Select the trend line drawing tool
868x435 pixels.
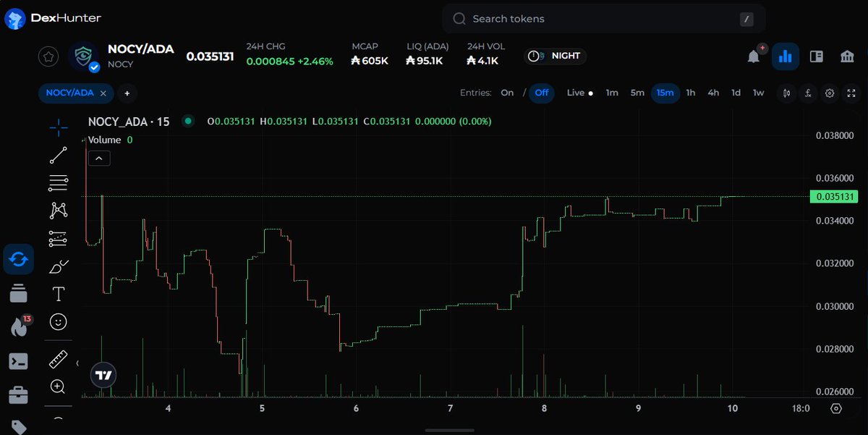coord(58,154)
